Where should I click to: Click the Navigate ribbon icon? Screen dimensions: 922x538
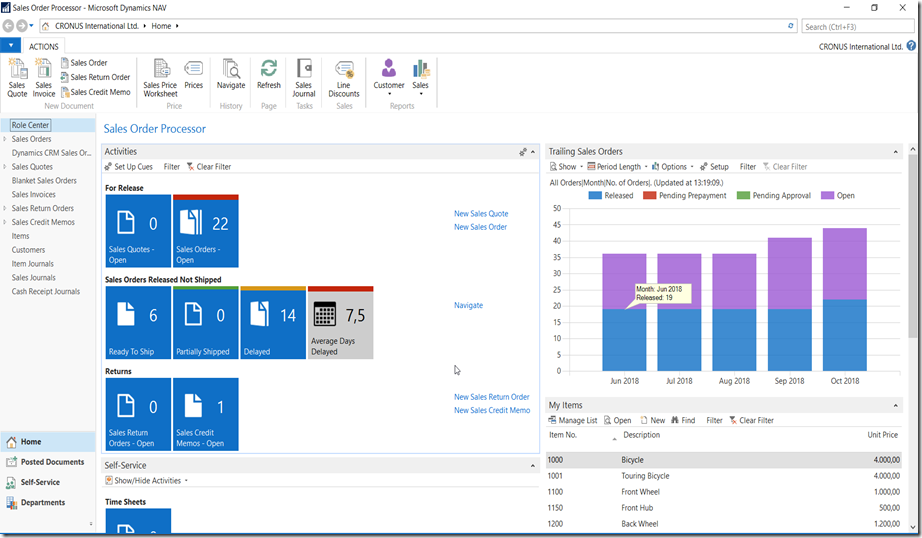pyautogui.click(x=231, y=74)
